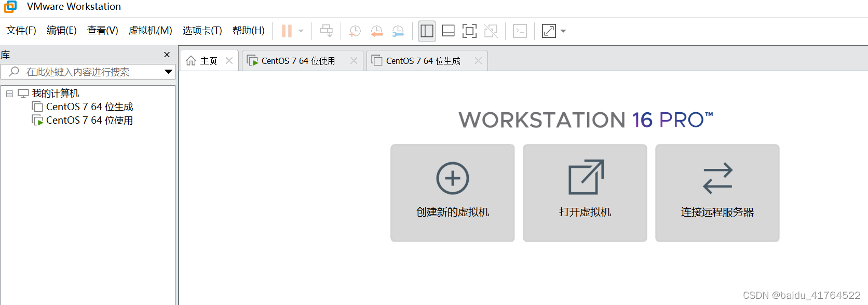Close the 主页 tab
868x305 pixels.
pos(229,61)
